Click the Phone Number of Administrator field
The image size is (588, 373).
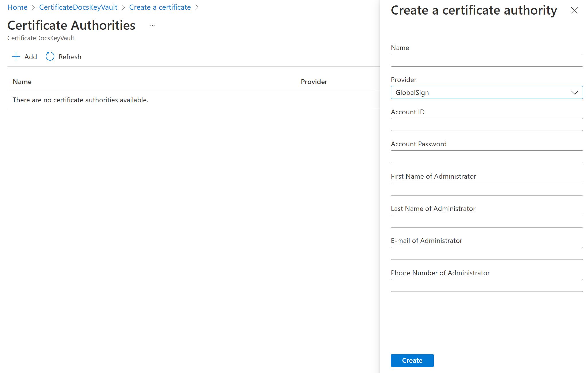[487, 285]
